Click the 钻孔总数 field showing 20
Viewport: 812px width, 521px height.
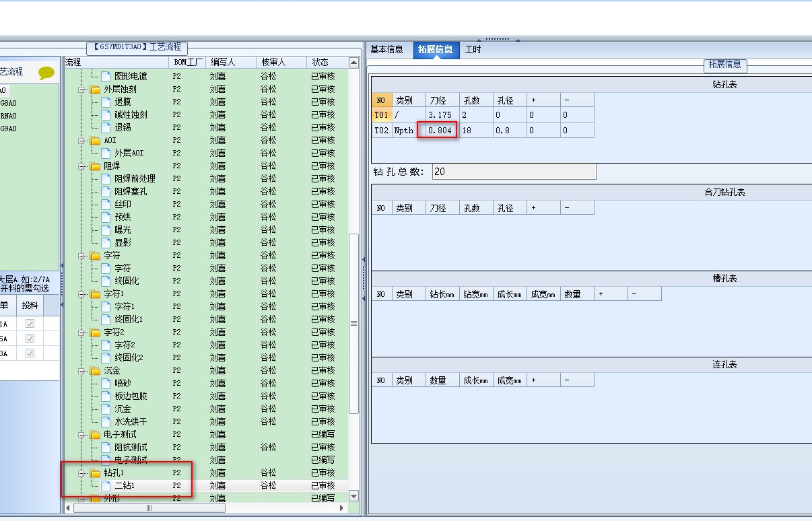pyautogui.click(x=514, y=172)
